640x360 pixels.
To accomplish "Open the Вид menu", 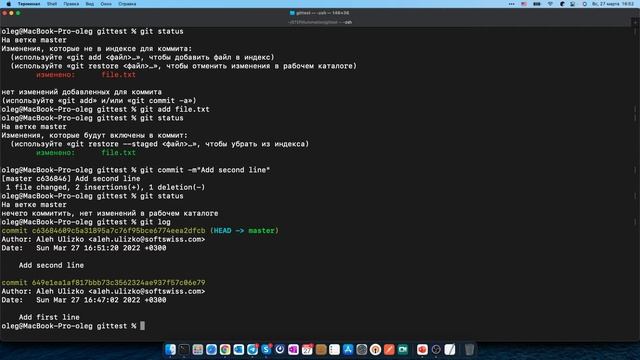I will pos(90,4).
